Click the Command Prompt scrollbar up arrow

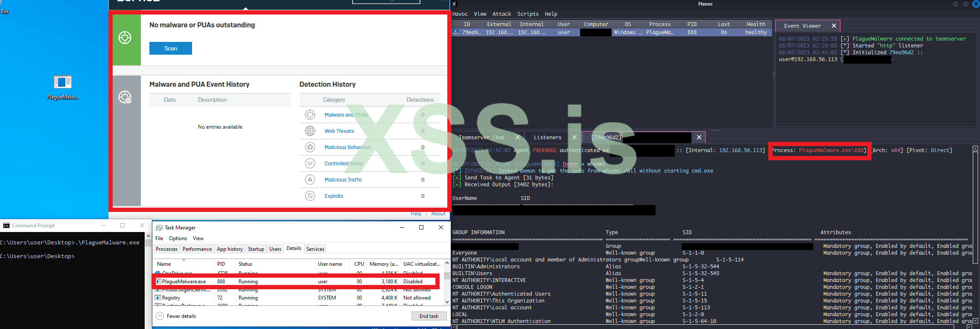tap(148, 236)
